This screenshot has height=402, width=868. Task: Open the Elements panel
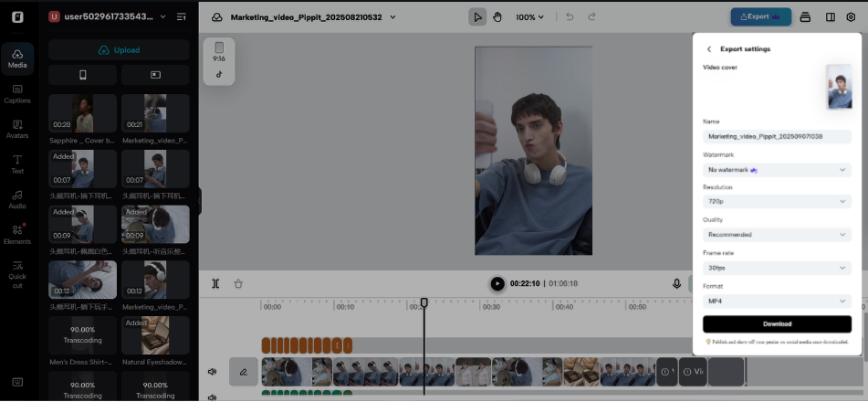[x=17, y=234]
